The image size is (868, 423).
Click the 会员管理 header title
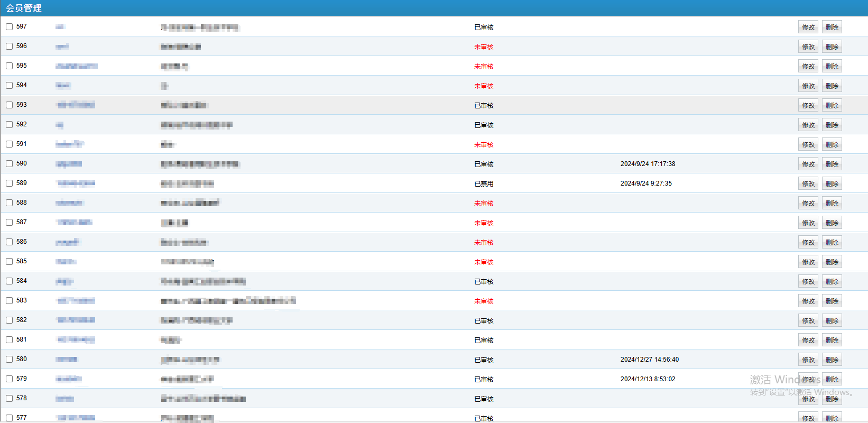pos(24,8)
